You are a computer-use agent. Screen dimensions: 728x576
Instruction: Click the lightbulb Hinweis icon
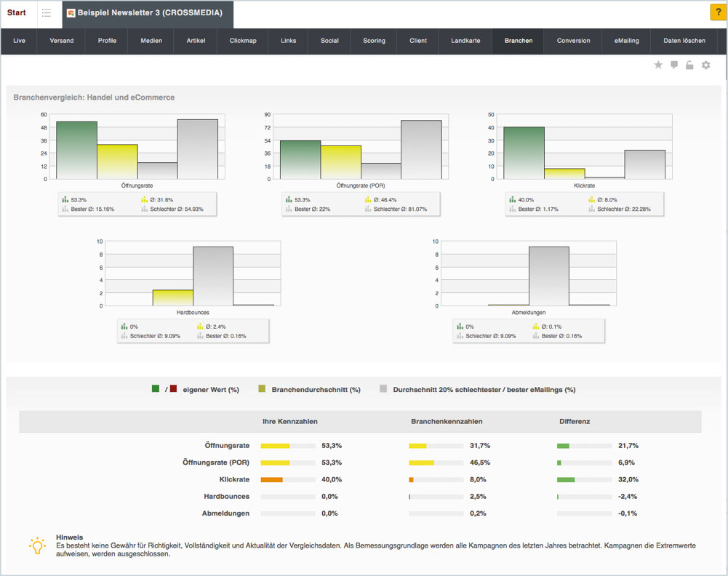(36, 546)
